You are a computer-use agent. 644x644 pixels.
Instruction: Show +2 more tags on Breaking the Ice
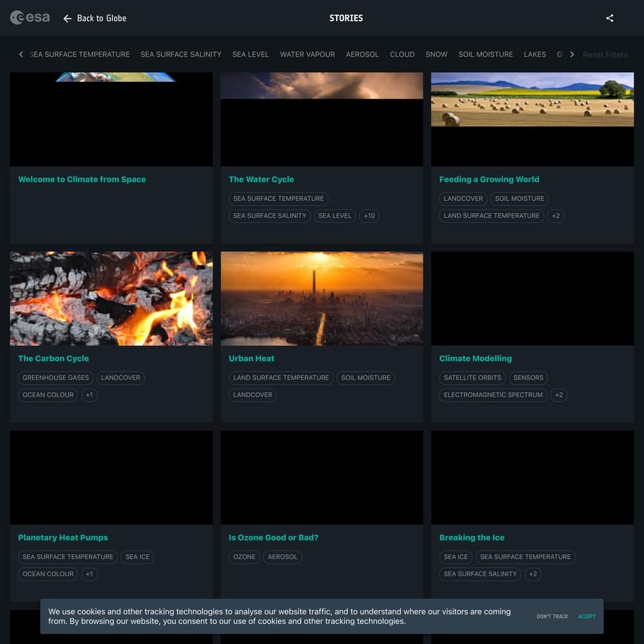532,574
